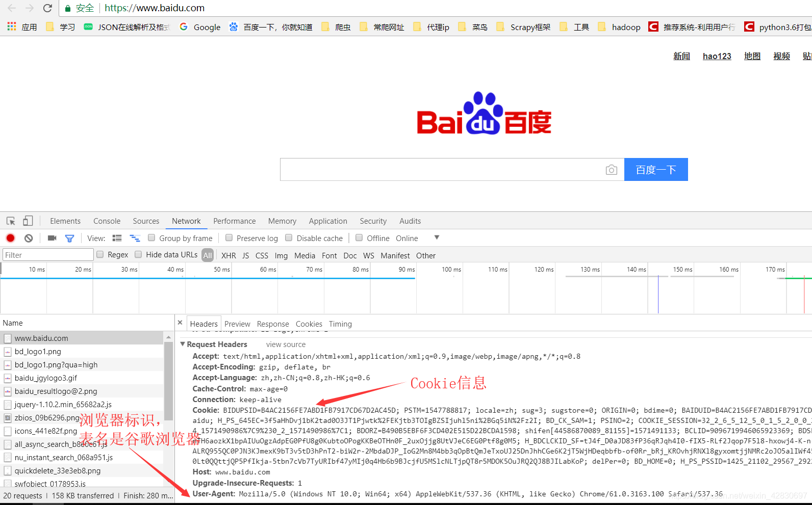Viewport: 812px width, 505px height.
Task: Enable Group by frame checkbox
Action: [x=151, y=237]
